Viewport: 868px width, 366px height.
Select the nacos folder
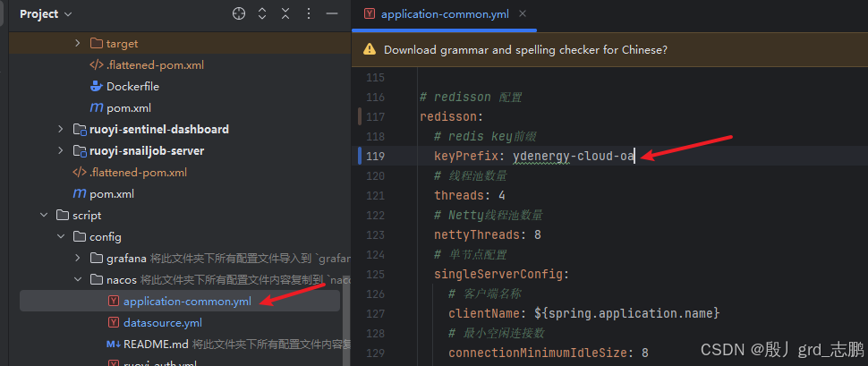coord(122,280)
